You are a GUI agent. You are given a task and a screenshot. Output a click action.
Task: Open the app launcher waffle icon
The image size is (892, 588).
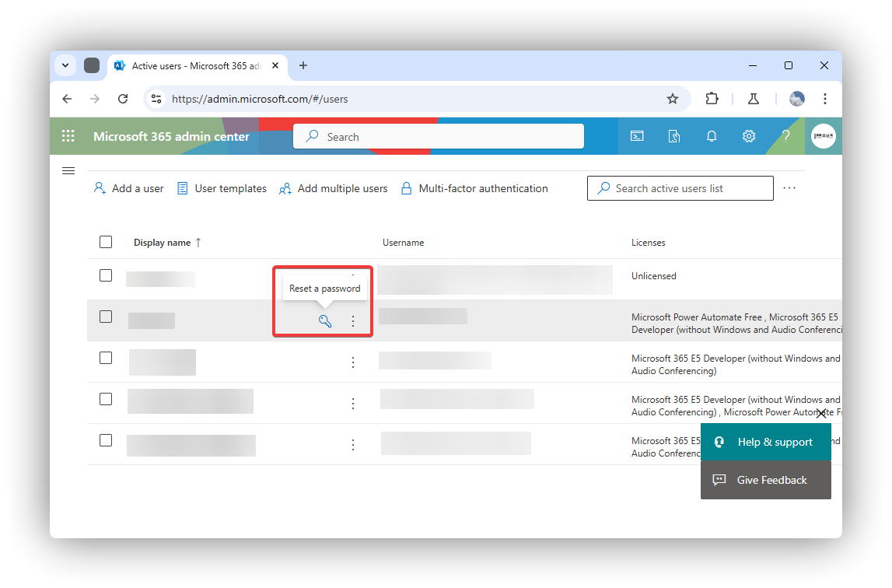(x=68, y=136)
